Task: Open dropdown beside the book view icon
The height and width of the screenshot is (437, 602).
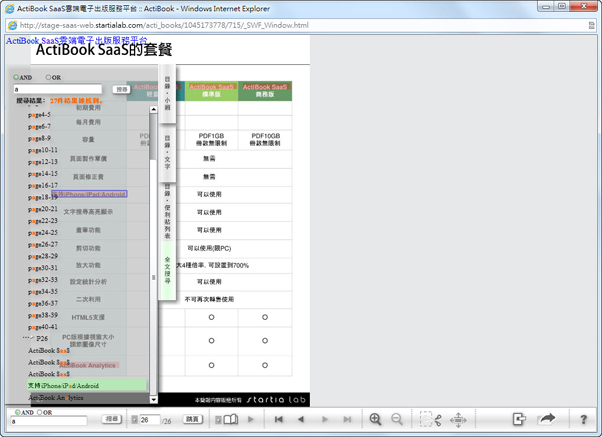Action: [218, 420]
